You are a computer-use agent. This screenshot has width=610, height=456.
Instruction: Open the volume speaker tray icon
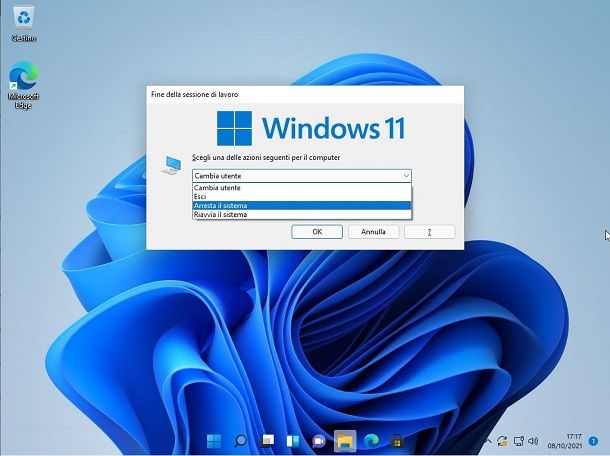[533, 441]
